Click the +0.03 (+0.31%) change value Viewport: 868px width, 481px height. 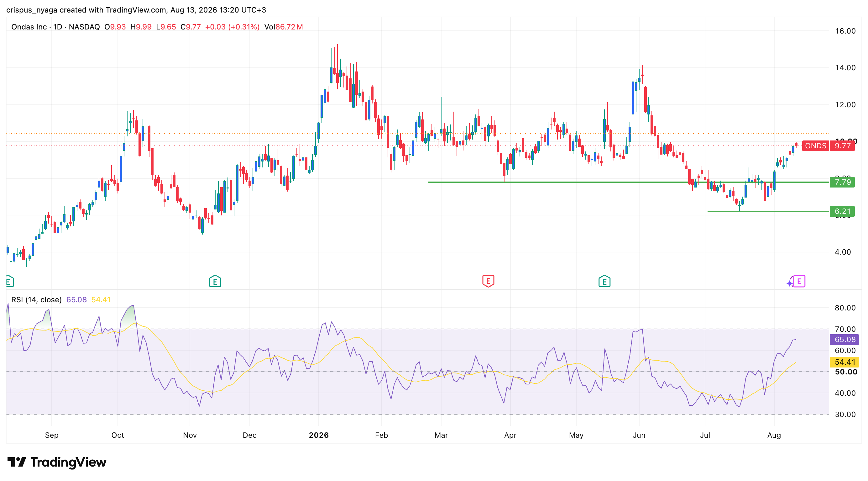pos(232,27)
